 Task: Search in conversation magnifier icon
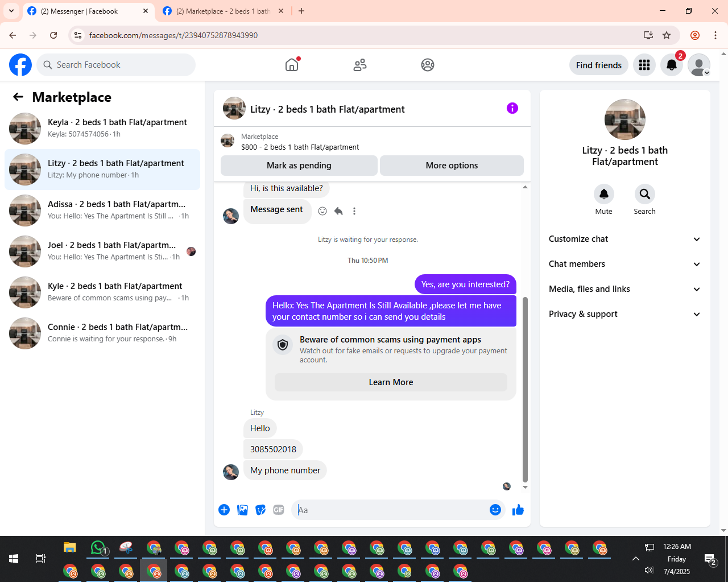click(x=645, y=194)
